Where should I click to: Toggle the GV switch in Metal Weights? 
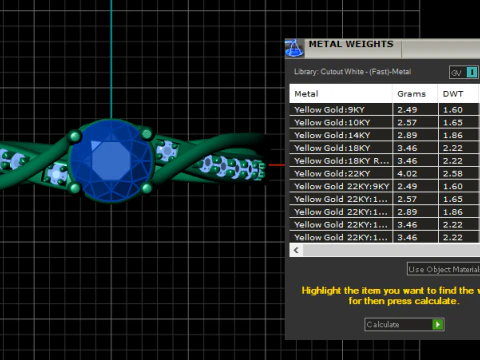click(464, 72)
